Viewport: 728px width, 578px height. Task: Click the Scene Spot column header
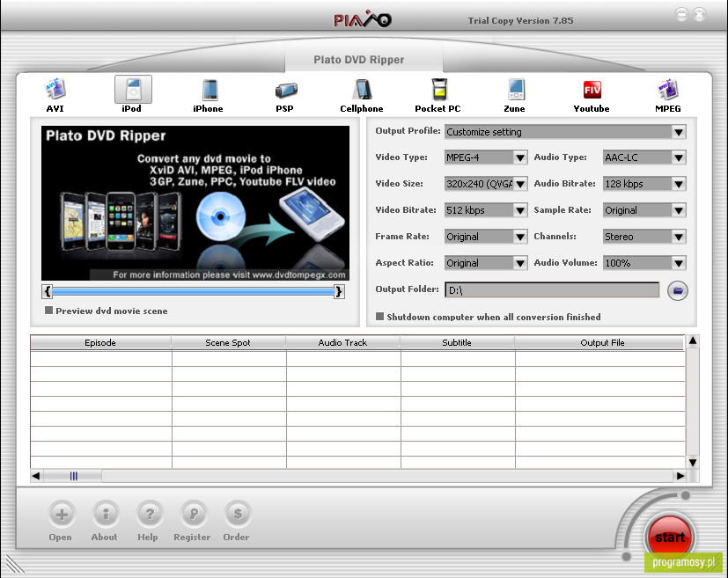point(228,343)
